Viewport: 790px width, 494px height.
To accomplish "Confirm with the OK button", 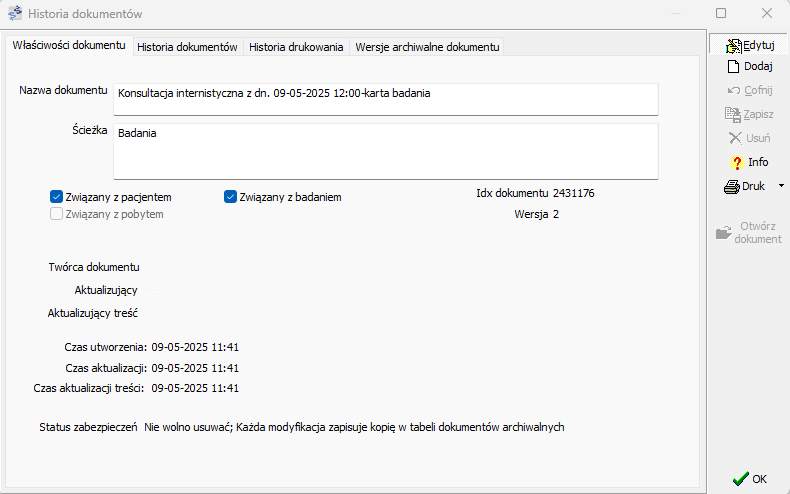I will point(750,478).
